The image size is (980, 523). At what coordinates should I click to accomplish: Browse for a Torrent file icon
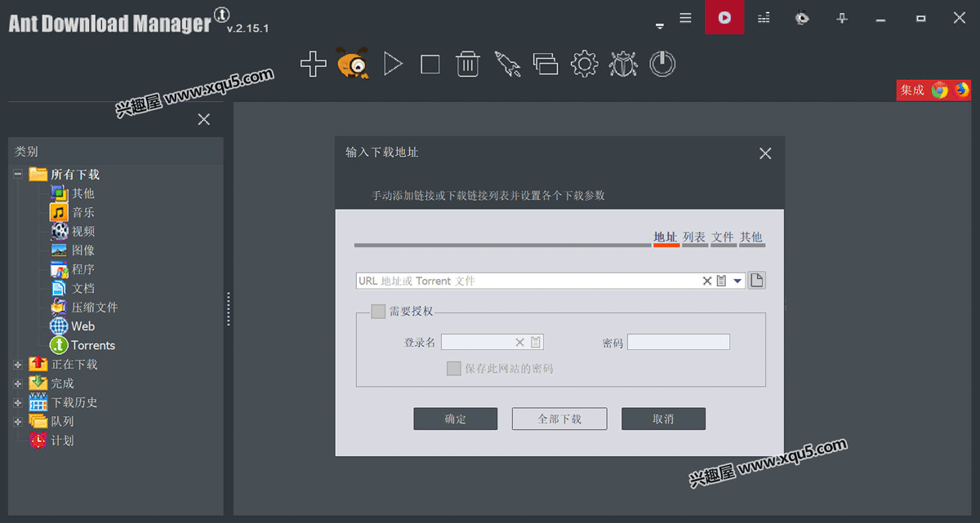(757, 281)
